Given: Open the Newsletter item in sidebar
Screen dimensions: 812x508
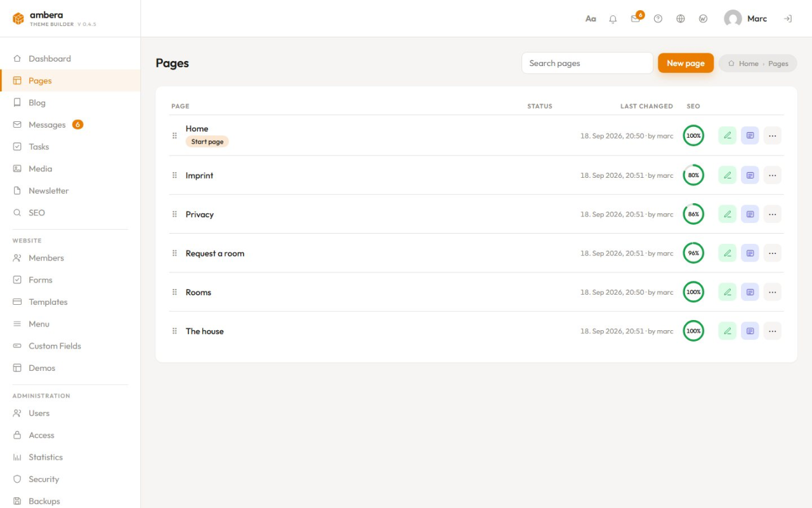Looking at the screenshot, I should tap(70, 190).
